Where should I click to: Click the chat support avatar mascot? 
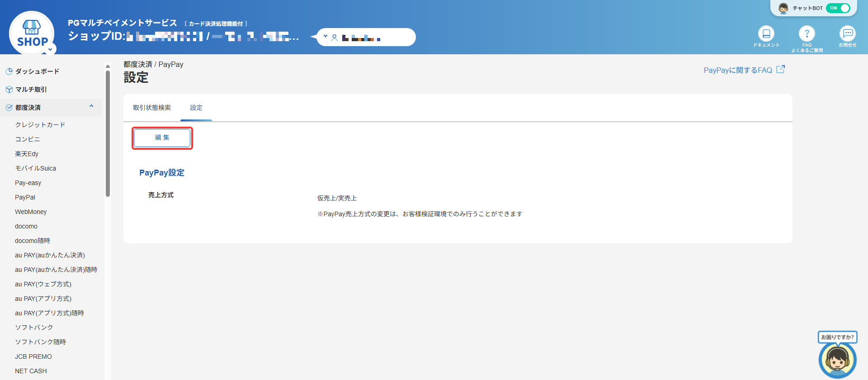pyautogui.click(x=838, y=360)
